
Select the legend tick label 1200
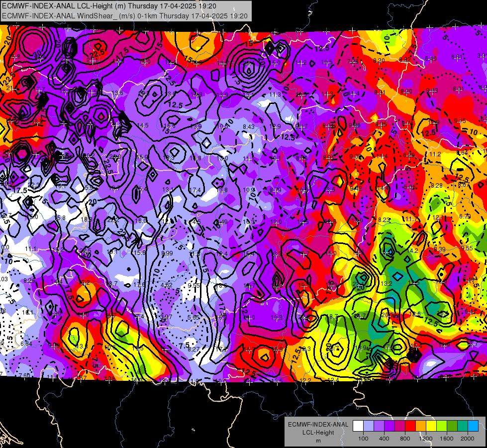(426, 439)
